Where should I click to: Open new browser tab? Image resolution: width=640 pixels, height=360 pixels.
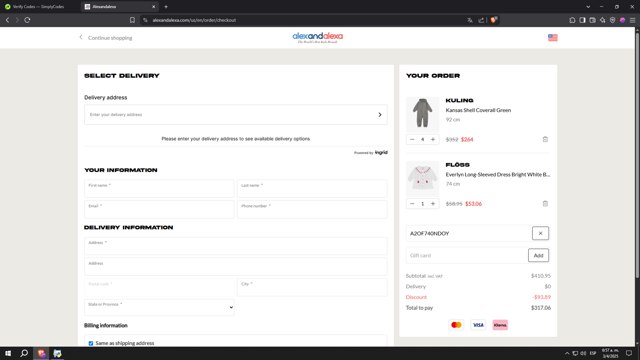point(166,7)
